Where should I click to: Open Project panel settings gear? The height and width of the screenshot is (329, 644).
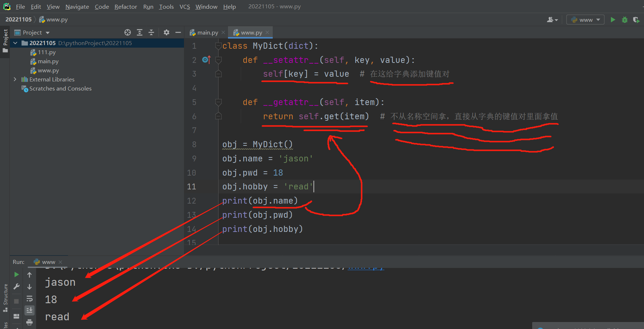pos(167,32)
